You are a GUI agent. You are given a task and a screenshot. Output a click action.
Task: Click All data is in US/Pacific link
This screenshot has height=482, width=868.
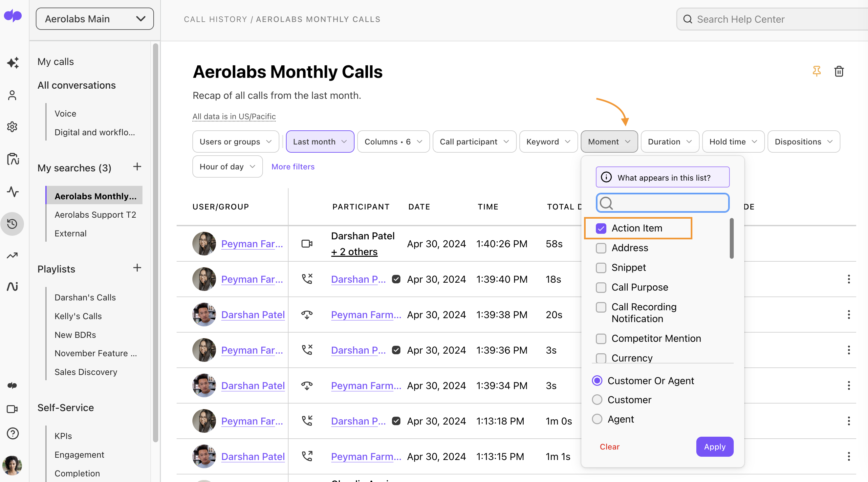[234, 116]
